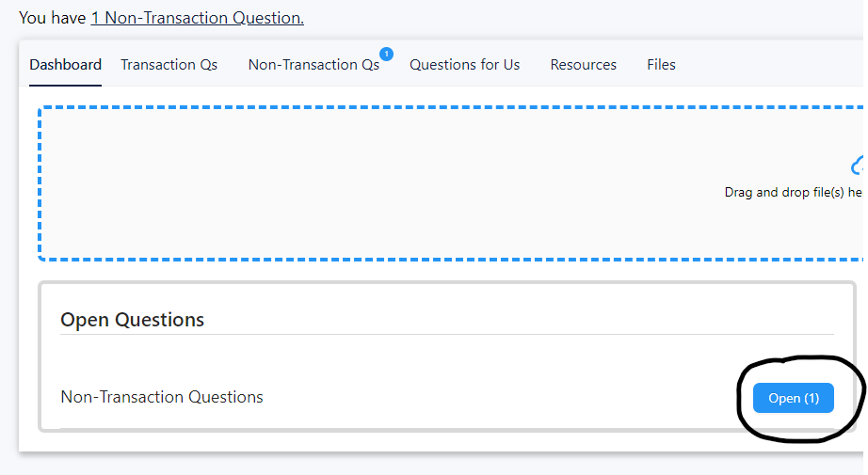
Task: Open the Transaction Qs tab
Action: click(x=169, y=65)
